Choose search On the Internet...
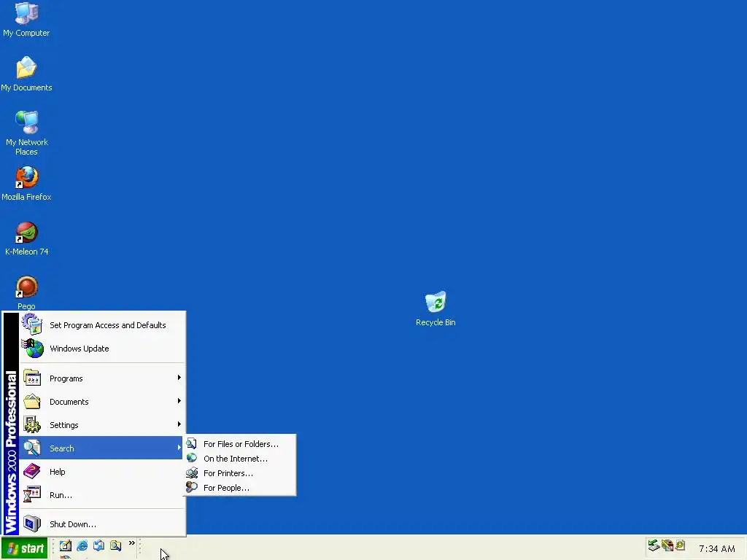 240,459
